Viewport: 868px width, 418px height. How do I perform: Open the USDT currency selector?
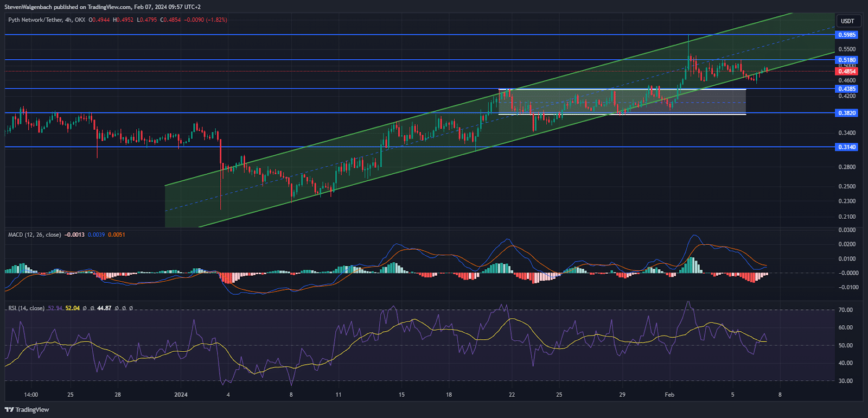(847, 21)
